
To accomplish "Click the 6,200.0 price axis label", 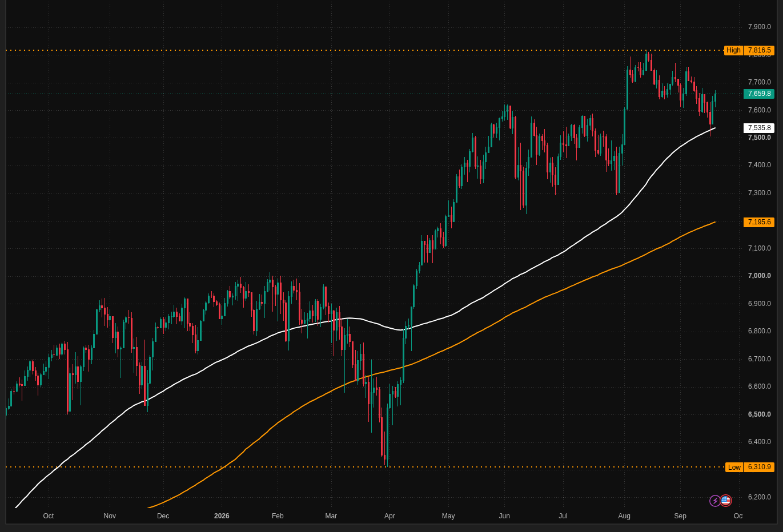I will [759, 497].
